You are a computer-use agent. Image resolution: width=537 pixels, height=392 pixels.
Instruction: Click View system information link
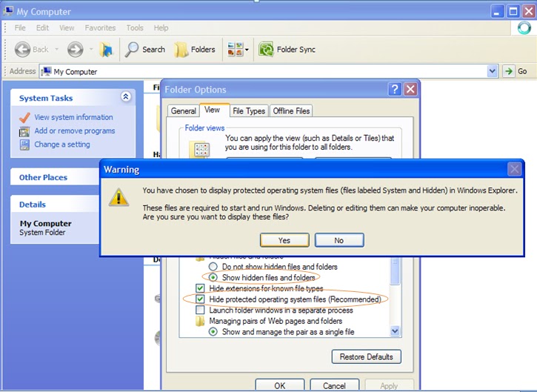click(73, 117)
